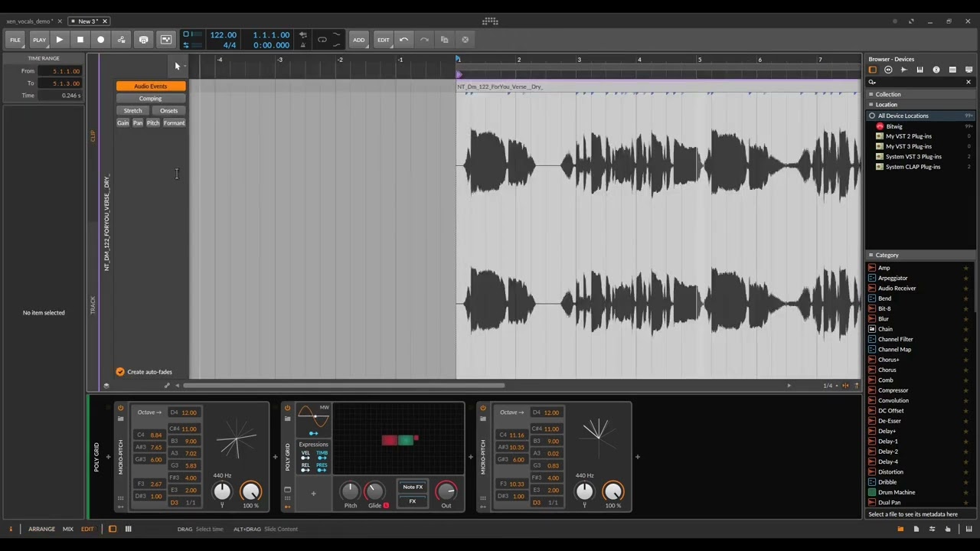
Task: Click the clip launcher overdub icon
Action: 166,40
